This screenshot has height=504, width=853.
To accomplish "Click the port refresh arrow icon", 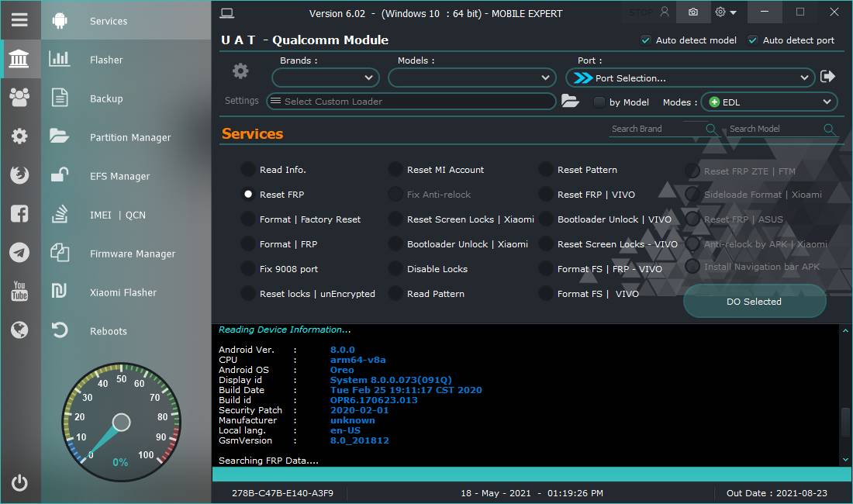I will [827, 77].
